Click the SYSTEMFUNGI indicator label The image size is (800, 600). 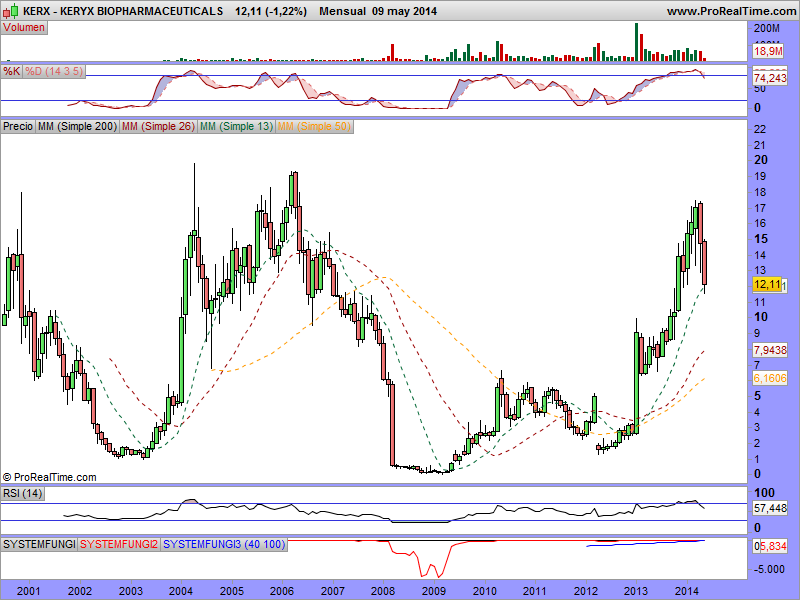tap(39, 544)
